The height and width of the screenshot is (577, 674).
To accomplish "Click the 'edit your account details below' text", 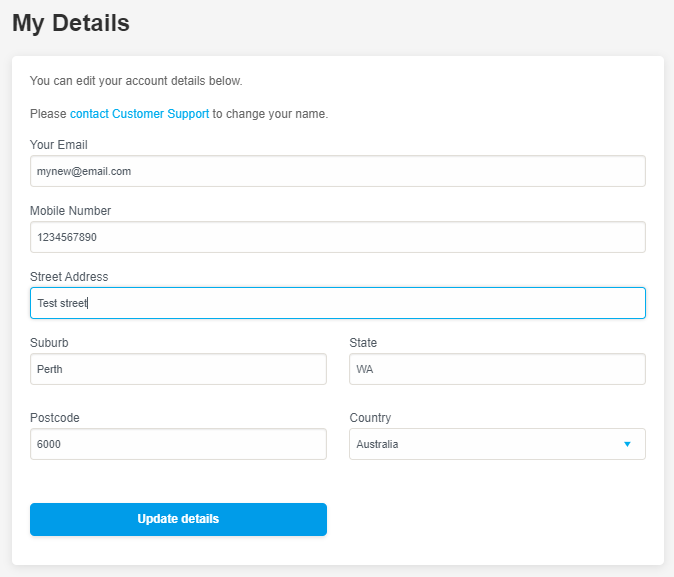I will click(159, 81).
